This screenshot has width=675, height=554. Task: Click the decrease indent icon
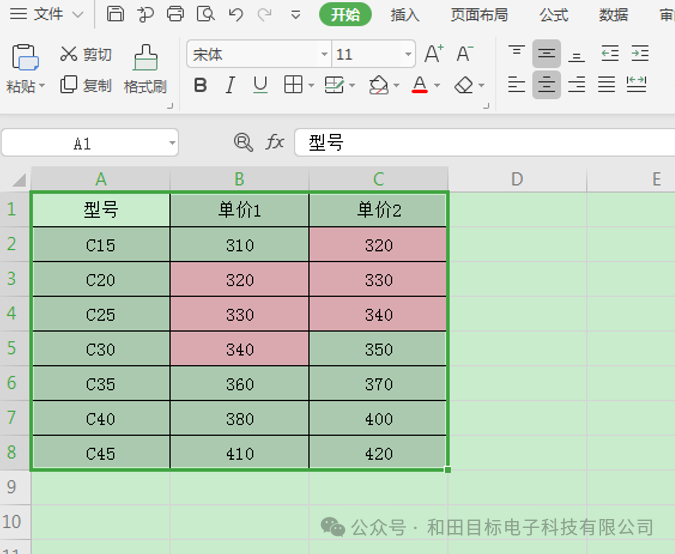610,53
